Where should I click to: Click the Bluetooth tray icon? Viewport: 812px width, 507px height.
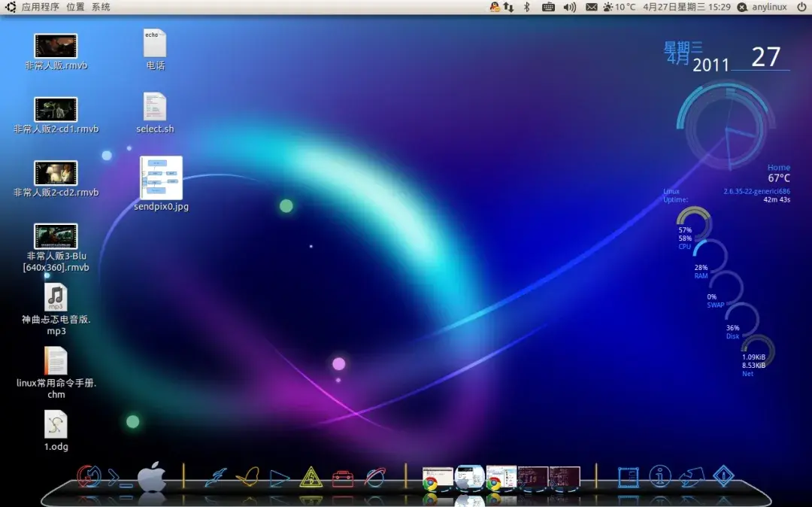coord(526,7)
